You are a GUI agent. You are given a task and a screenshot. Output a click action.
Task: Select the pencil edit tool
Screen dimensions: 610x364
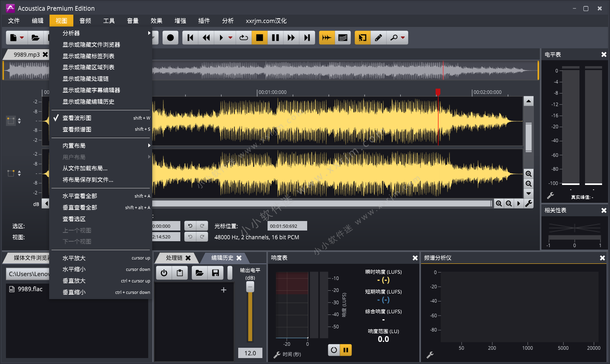[379, 38]
